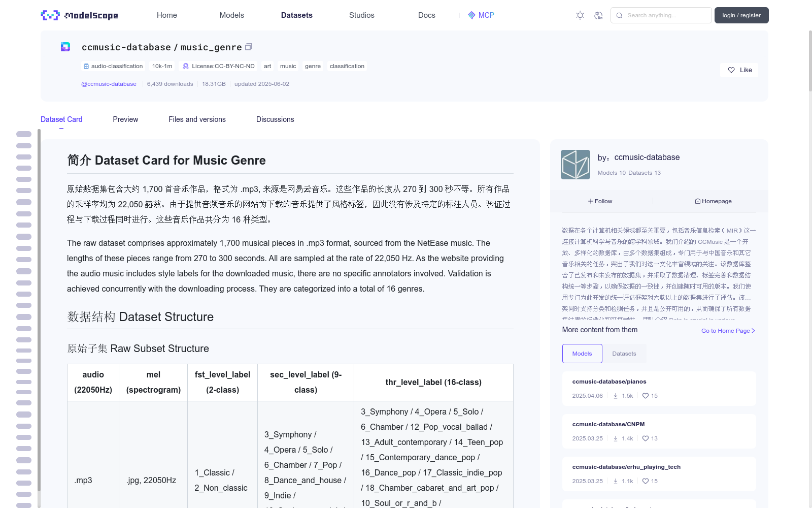The height and width of the screenshot is (508, 812).
Task: Click ccmusic-database in the dataset title
Action: 126,47
